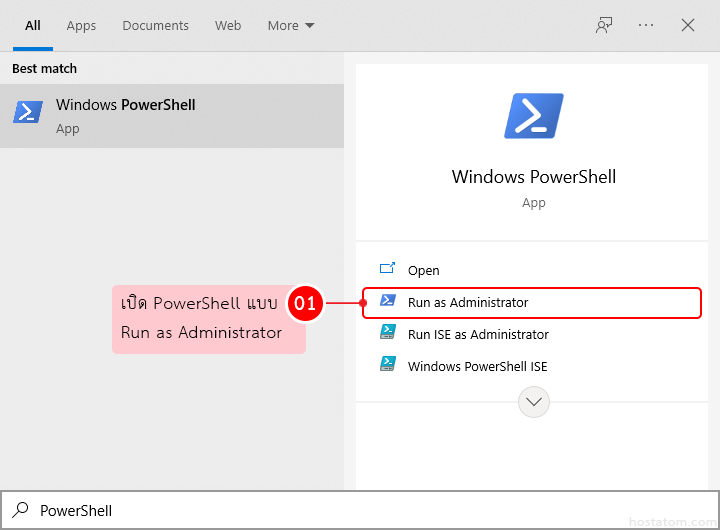Screen dimensions: 720x530
Task: Click the Run ISE as Administrator icon
Action: click(x=388, y=334)
